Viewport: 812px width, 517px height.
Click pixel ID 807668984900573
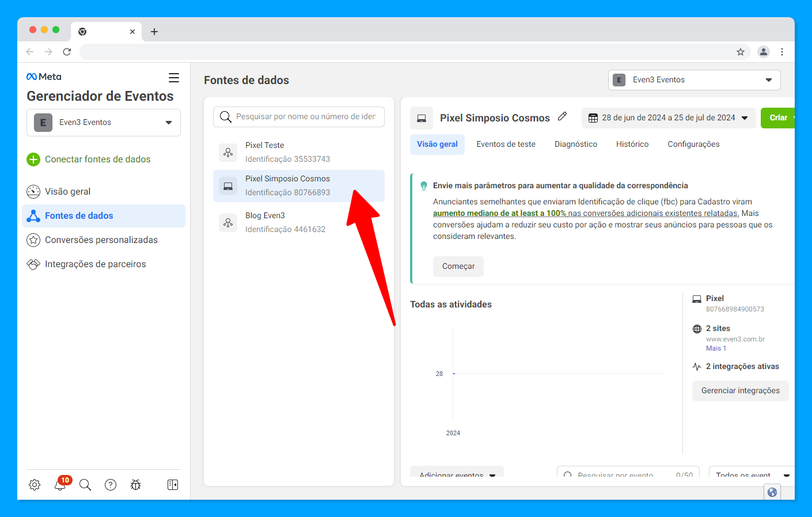click(735, 309)
